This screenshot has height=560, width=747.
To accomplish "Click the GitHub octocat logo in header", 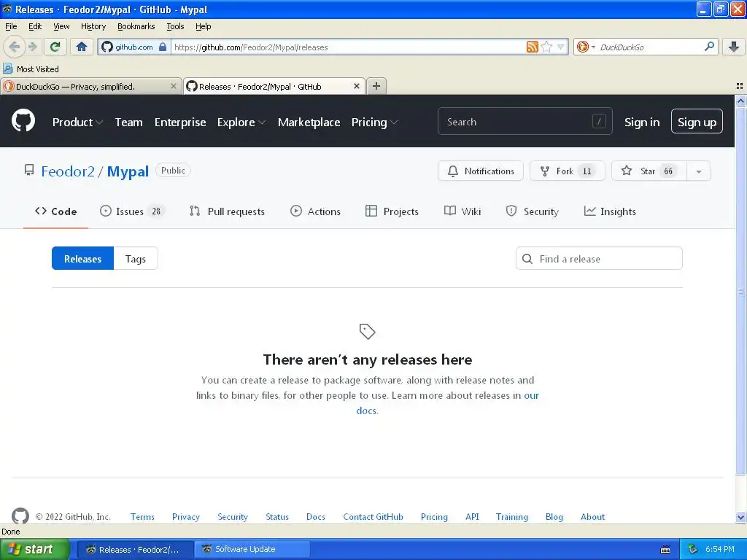I will pyautogui.click(x=23, y=120).
